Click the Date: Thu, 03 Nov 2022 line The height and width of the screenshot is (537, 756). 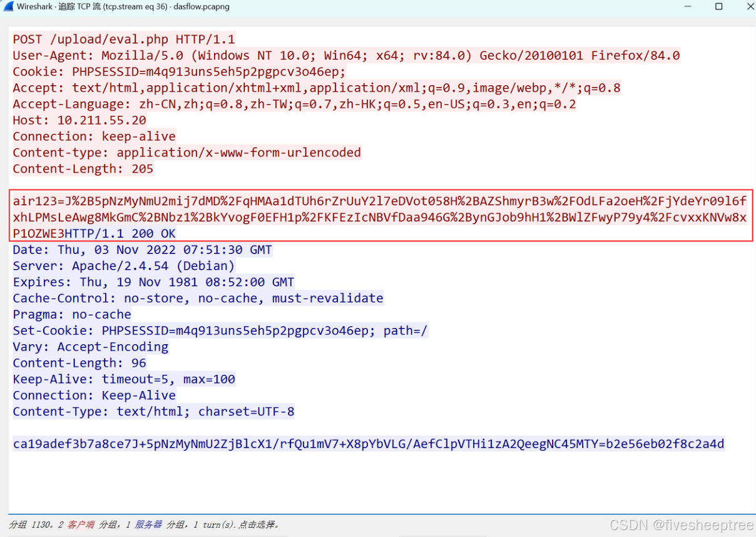point(143,250)
